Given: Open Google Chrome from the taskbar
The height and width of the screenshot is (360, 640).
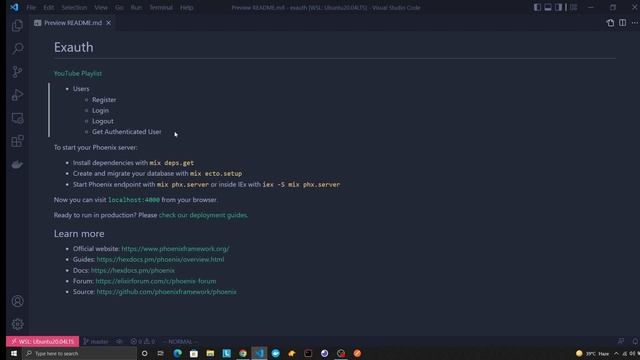Looking at the screenshot, I should pos(243,353).
